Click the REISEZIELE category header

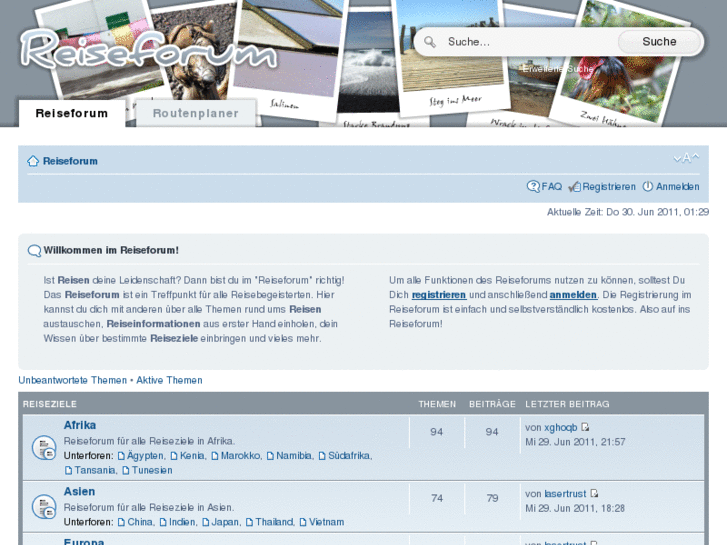pos(50,404)
